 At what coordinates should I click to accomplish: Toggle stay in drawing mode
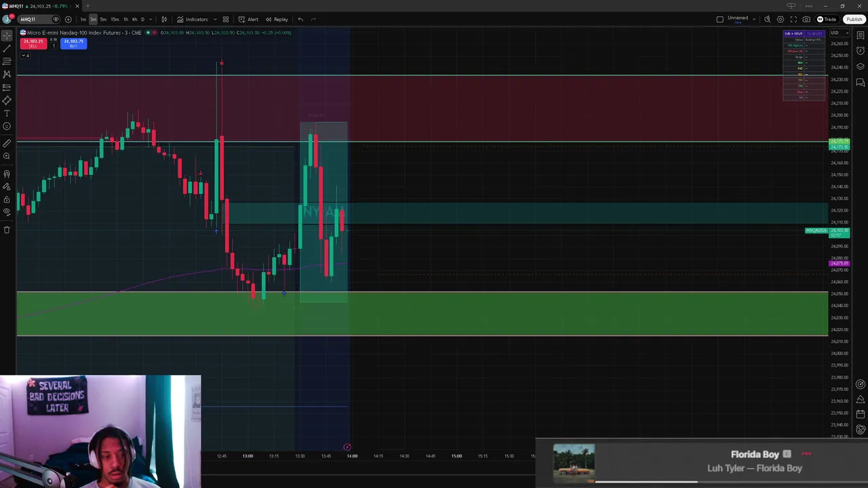(7, 186)
